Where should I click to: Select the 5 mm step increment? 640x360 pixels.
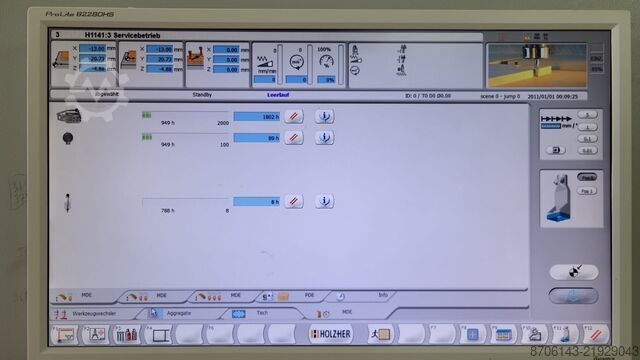[x=587, y=115]
